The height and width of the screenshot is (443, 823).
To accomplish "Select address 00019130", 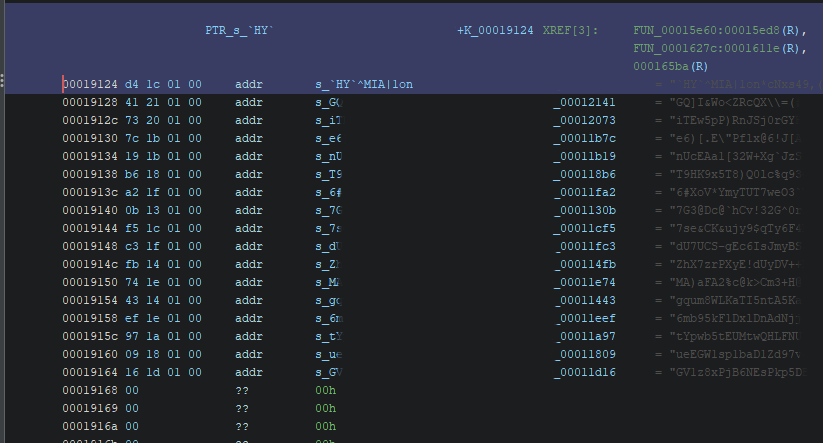I will pyautogui.click(x=90, y=139).
